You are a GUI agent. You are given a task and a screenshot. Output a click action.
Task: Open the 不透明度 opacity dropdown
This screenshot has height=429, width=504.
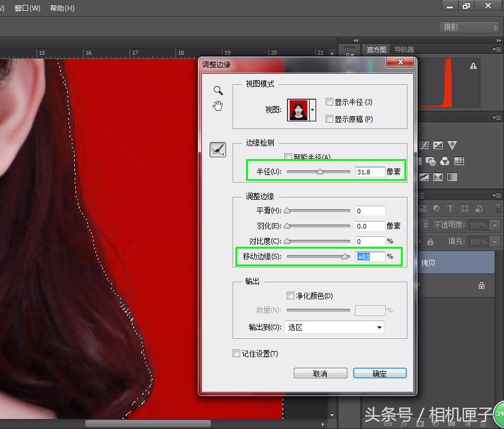point(495,225)
